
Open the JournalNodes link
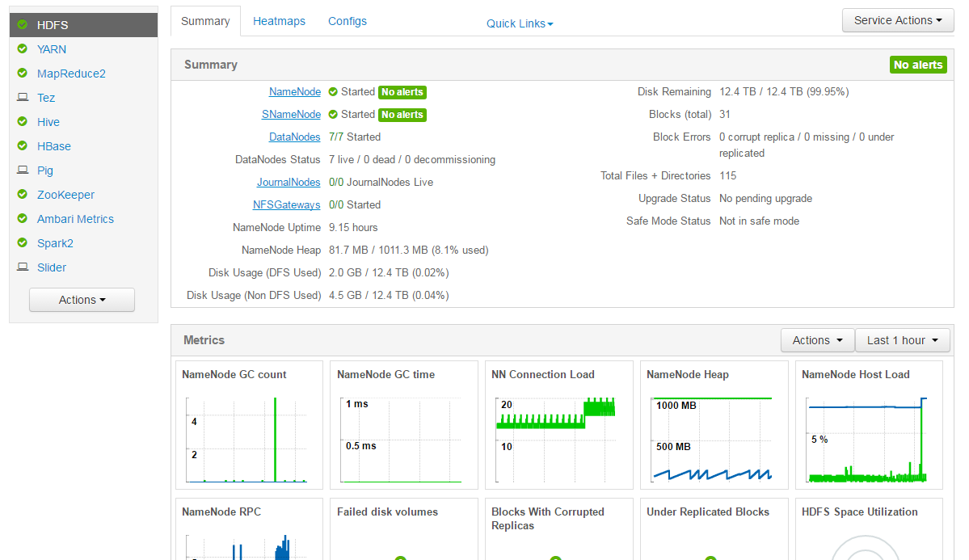click(x=289, y=183)
